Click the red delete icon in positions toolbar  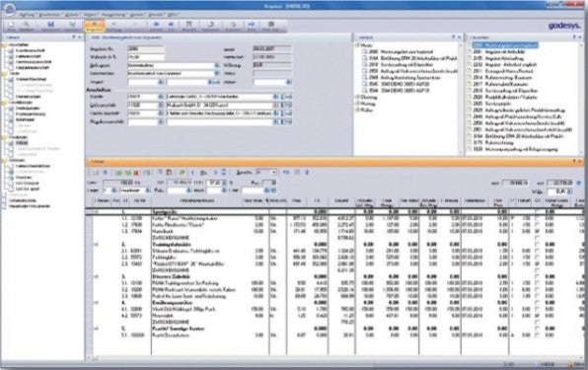pos(136,173)
